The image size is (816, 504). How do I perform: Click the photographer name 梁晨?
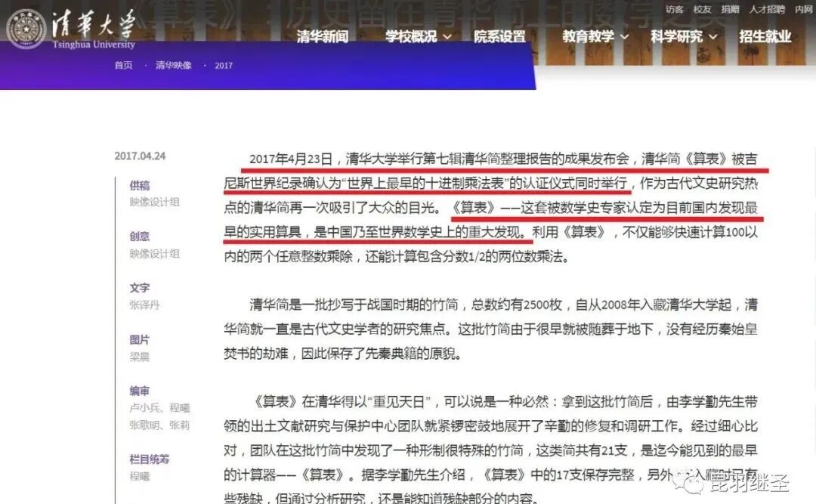tap(140, 357)
